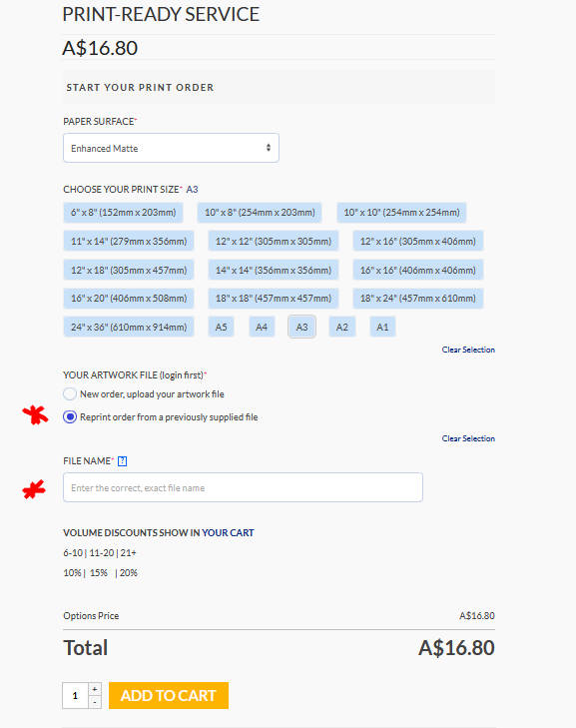
Task: Open the Paper Surface dropdown
Action: (171, 148)
